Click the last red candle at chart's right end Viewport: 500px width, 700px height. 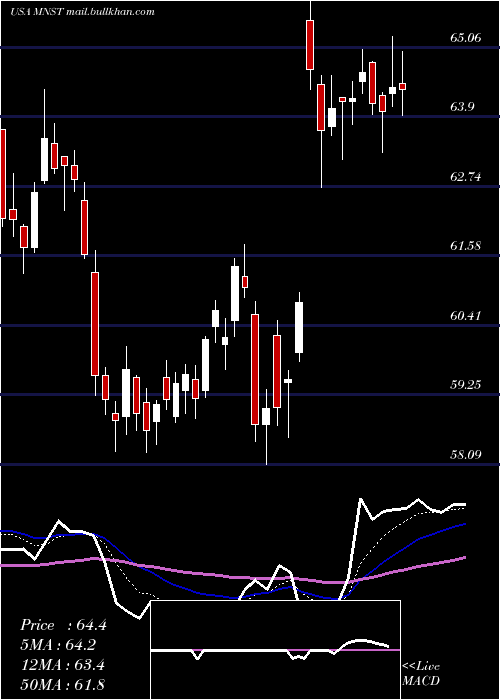[403, 87]
